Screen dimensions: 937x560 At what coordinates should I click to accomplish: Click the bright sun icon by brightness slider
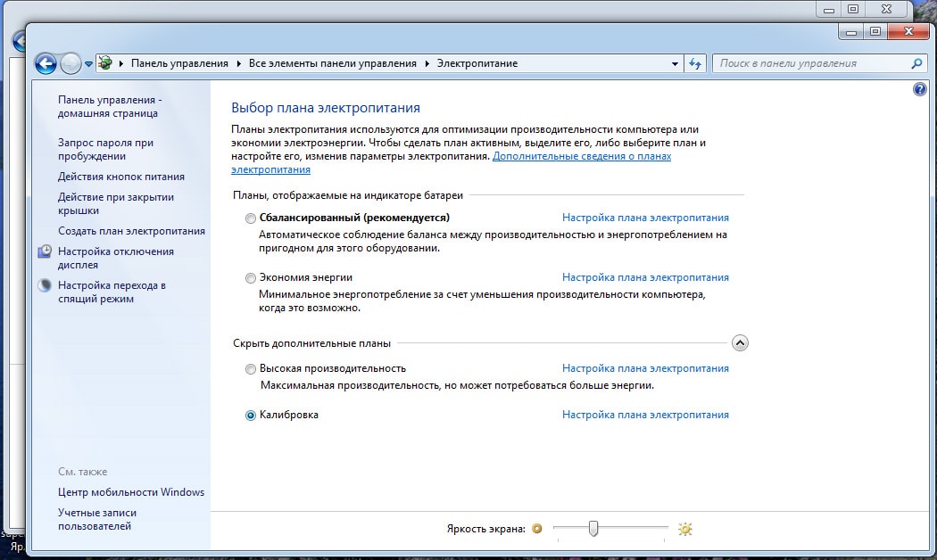click(684, 529)
